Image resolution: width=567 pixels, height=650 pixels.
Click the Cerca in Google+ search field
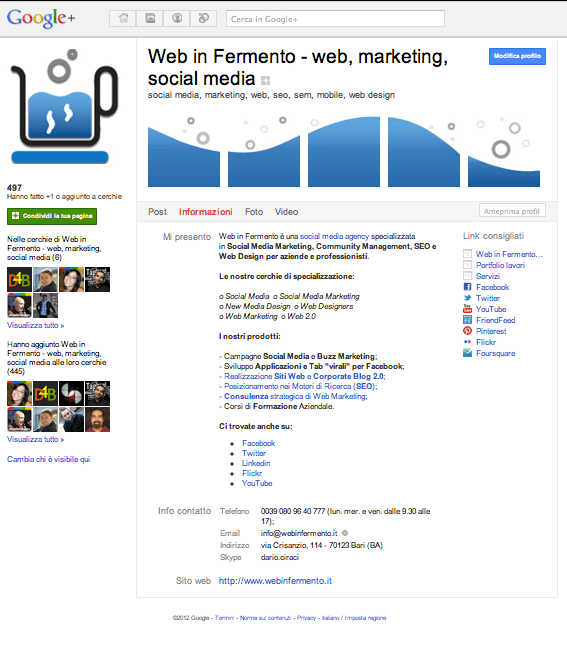335,19
